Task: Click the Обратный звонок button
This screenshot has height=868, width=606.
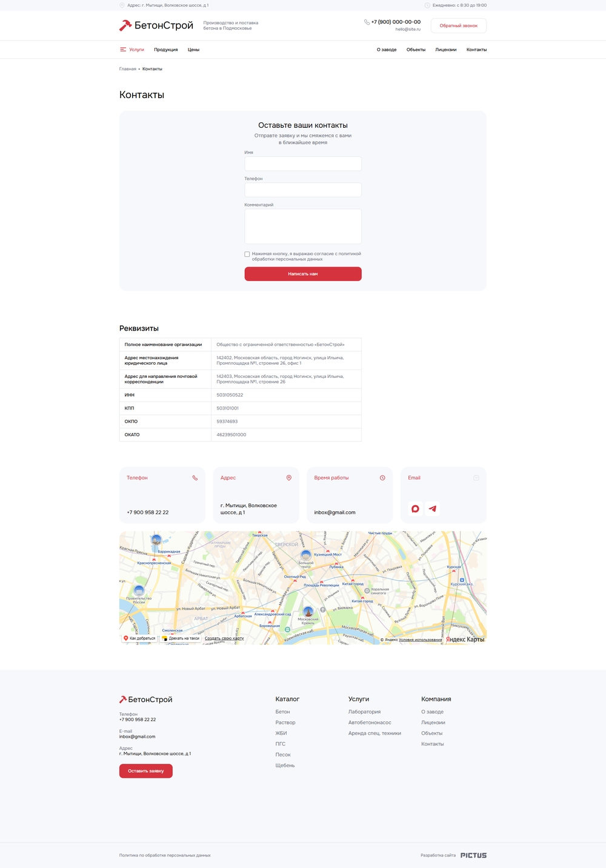Action: 459,26
